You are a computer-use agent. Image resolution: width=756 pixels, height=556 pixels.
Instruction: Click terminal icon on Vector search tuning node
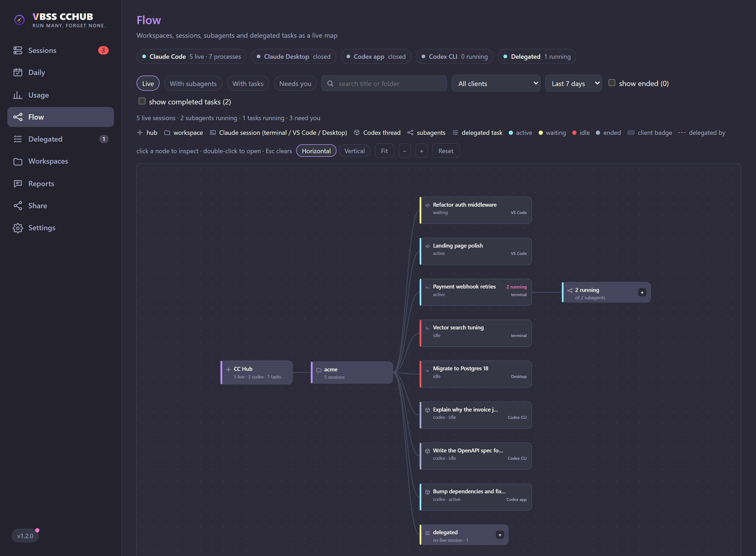pyautogui.click(x=428, y=328)
